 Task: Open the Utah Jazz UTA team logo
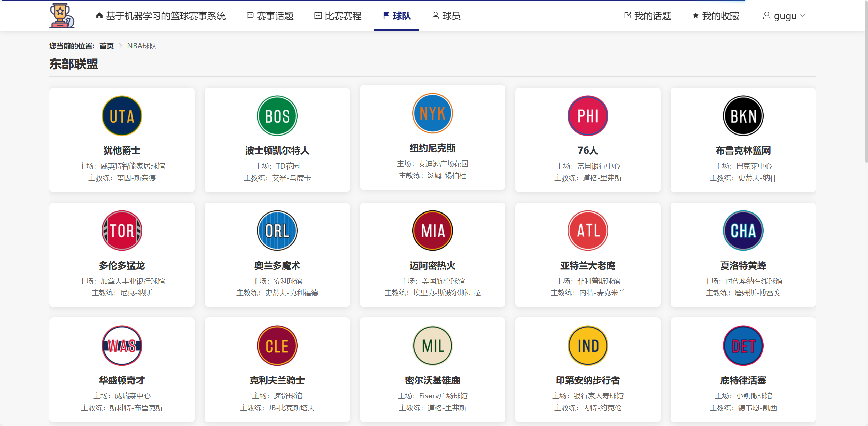[x=122, y=116]
